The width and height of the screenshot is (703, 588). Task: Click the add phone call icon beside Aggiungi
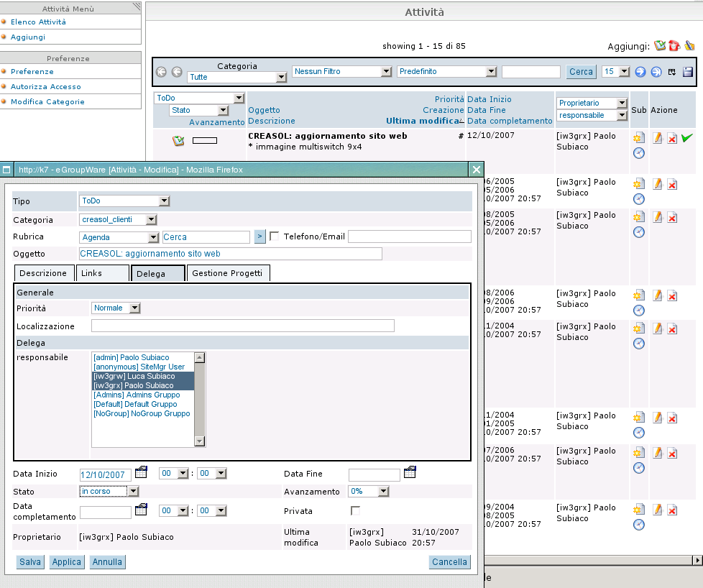[x=674, y=45]
